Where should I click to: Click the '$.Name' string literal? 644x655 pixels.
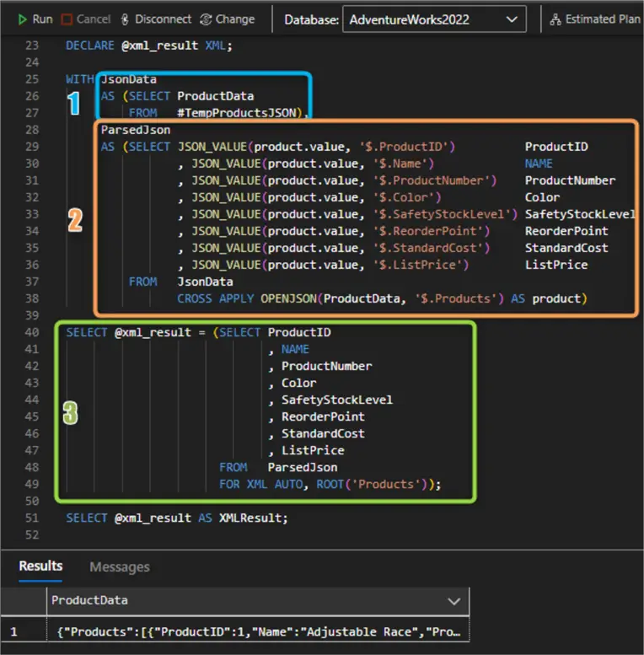[400, 164]
